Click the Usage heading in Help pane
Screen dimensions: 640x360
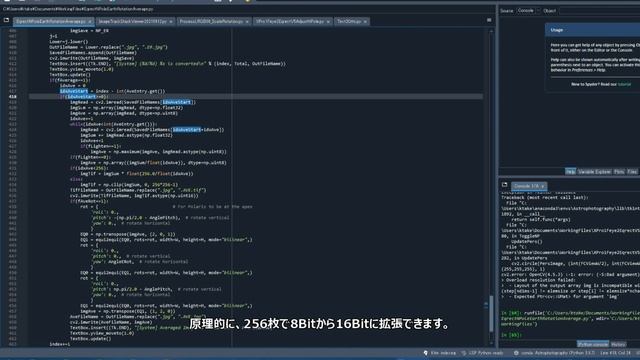point(556,30)
